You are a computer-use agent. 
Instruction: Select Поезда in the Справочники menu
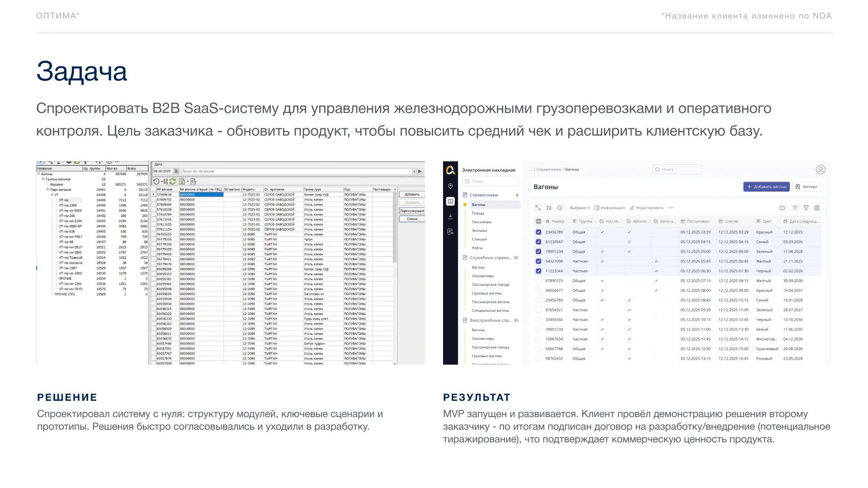[x=478, y=213]
